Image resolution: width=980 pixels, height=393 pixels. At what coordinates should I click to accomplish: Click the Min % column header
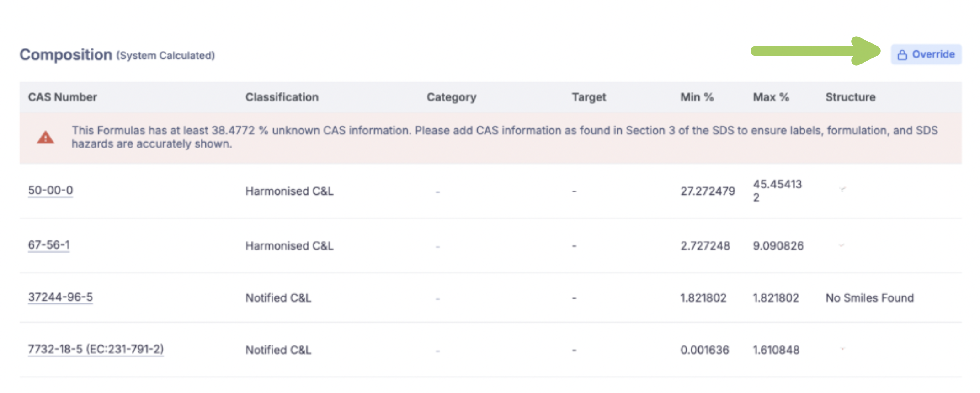697,97
